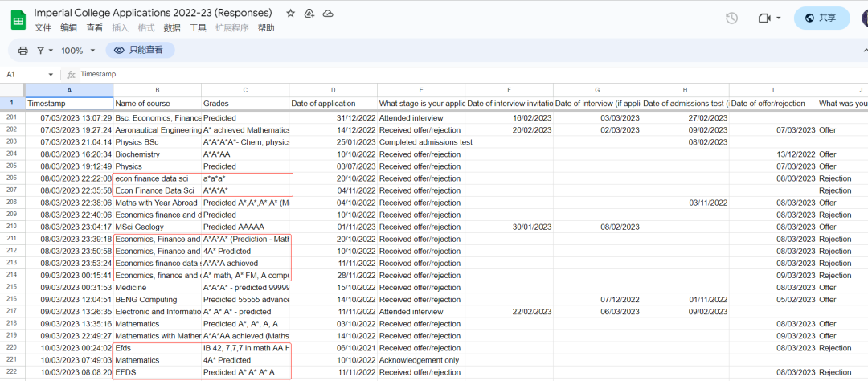The height and width of the screenshot is (381, 868).
Task: Open the filter views funnel icon
Action: [x=40, y=51]
